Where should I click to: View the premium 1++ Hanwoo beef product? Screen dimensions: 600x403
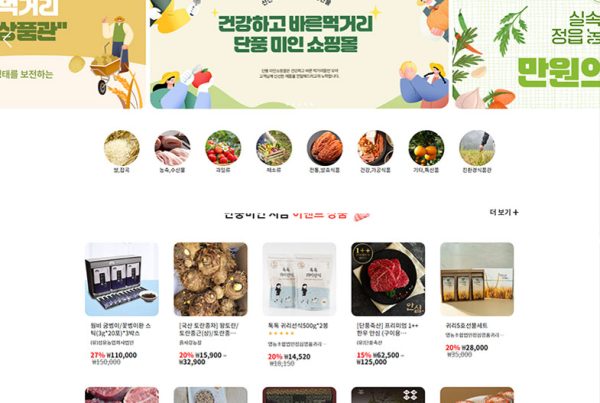388,279
